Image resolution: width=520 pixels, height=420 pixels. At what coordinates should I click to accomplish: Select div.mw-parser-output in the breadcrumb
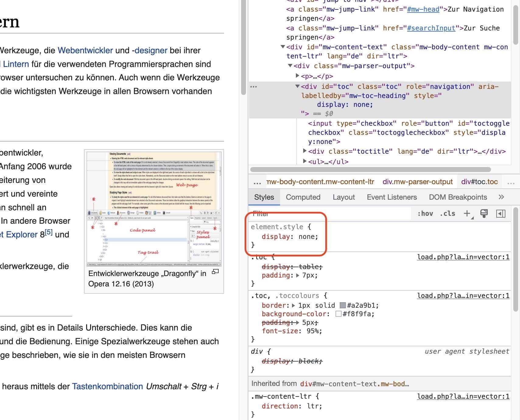coord(417,182)
